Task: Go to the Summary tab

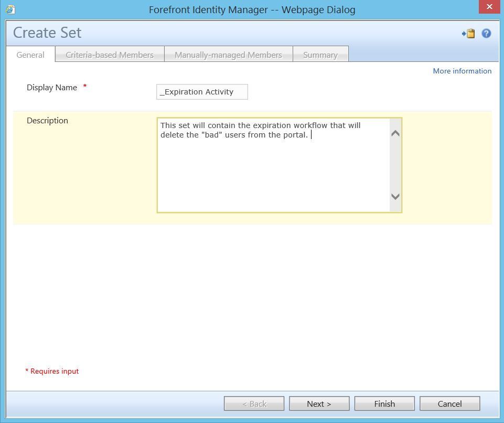Action: tap(320, 55)
